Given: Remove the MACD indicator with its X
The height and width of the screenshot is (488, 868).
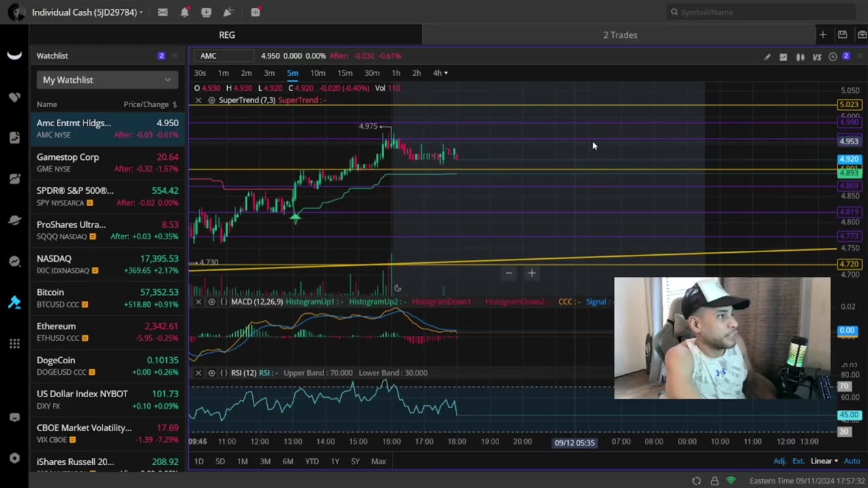Looking at the screenshot, I should click(198, 302).
